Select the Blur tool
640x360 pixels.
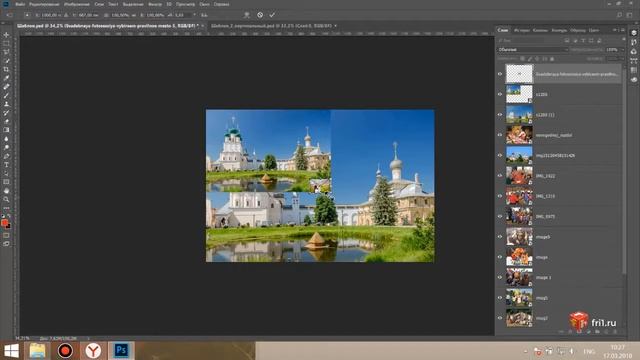click(x=6, y=139)
